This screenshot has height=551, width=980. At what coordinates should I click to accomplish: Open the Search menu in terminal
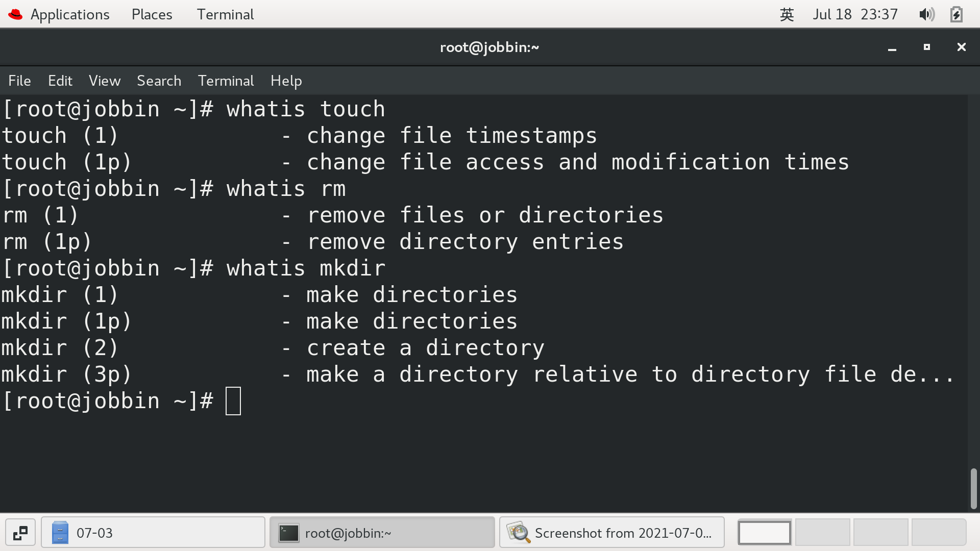[159, 81]
